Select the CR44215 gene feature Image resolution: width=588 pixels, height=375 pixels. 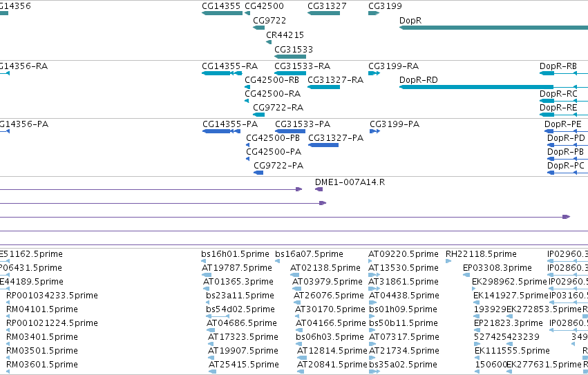point(269,42)
